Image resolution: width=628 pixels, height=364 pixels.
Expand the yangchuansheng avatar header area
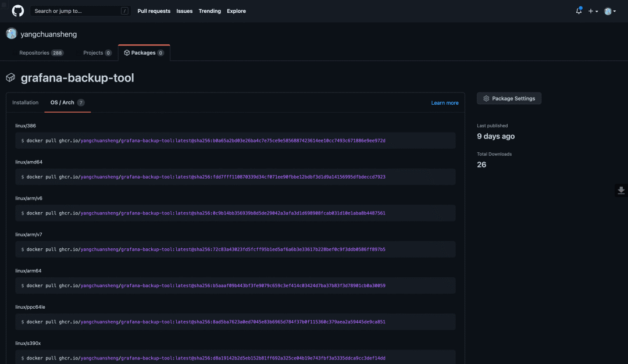[11, 34]
